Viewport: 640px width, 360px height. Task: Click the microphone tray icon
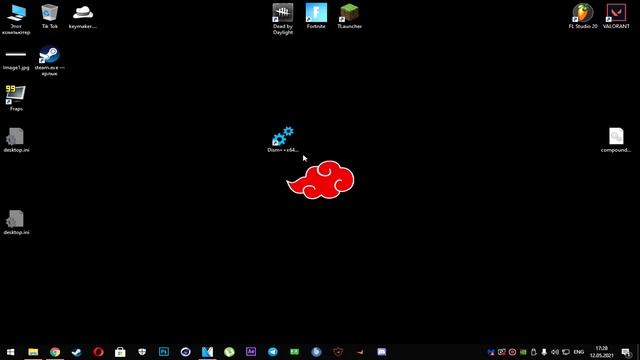pos(544,352)
